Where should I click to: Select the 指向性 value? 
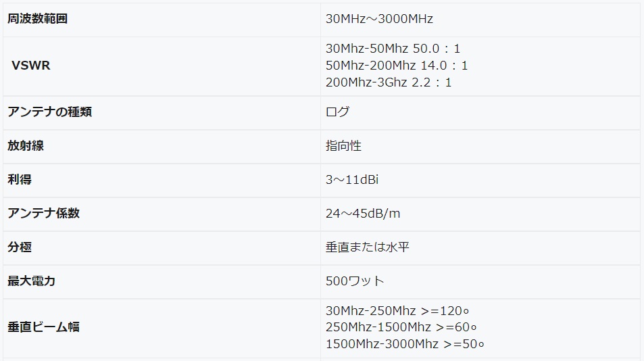coord(344,146)
